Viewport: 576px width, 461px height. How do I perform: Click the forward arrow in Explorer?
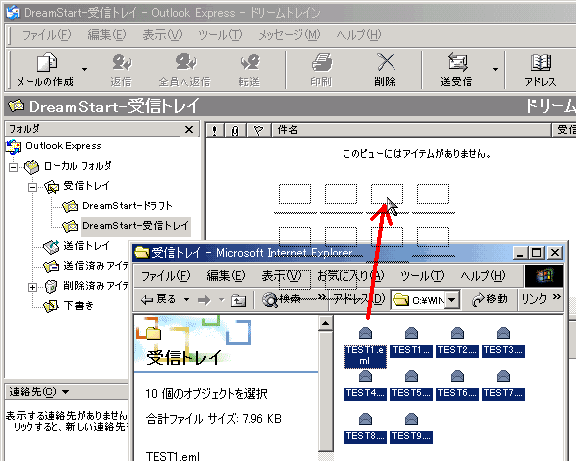(204, 300)
